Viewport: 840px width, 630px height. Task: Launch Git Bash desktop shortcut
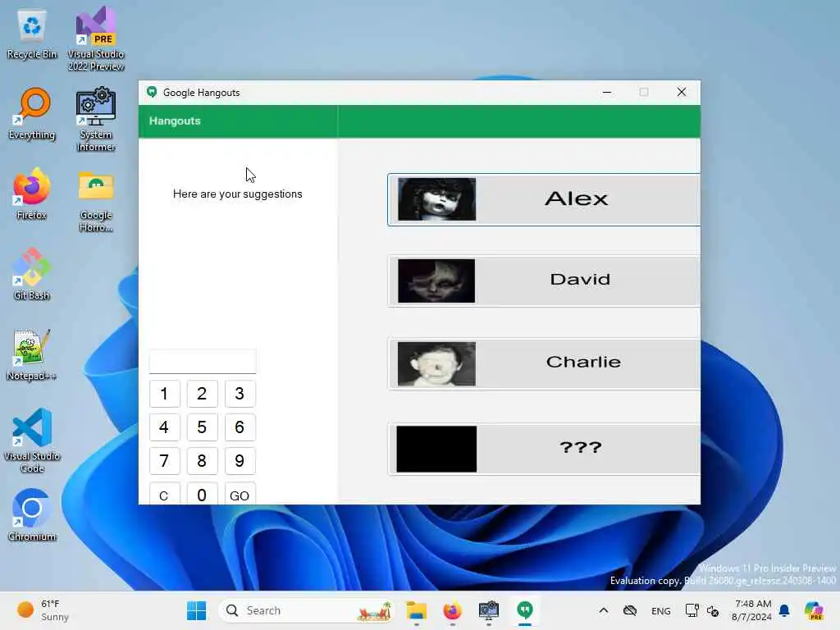32,274
